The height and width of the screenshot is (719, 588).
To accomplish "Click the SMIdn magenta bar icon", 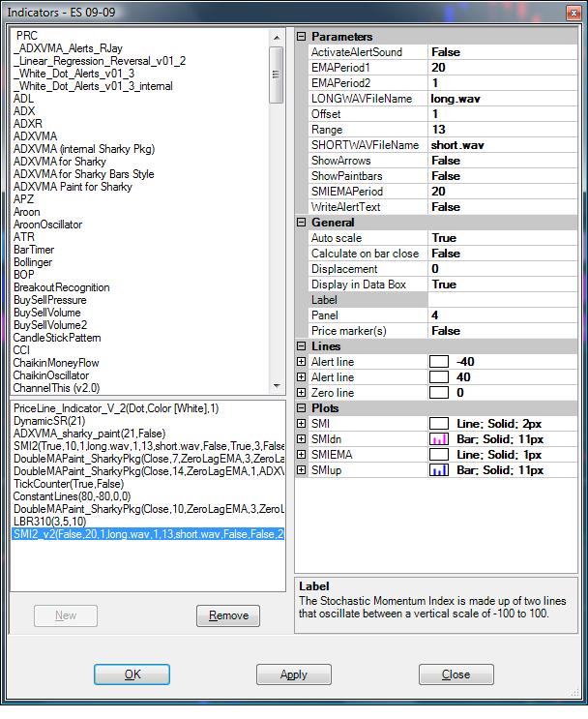I will (439, 439).
